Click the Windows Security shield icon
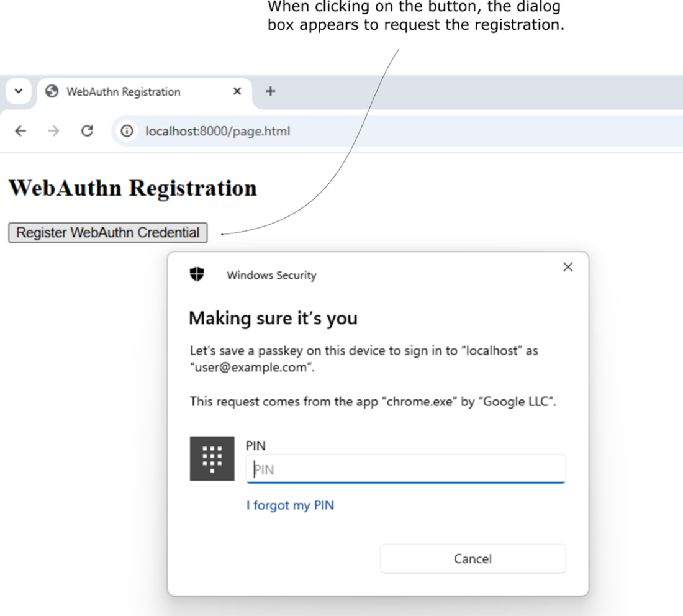This screenshot has width=683, height=616. [x=197, y=274]
